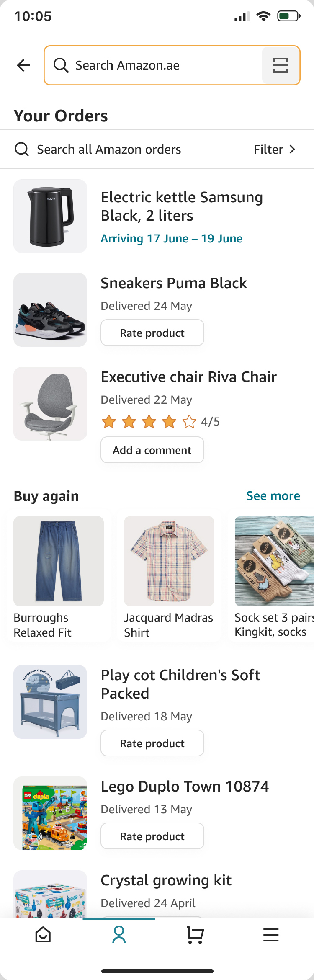Image resolution: width=314 pixels, height=980 pixels.
Task: Open the Home tab icon
Action: pos(43,934)
